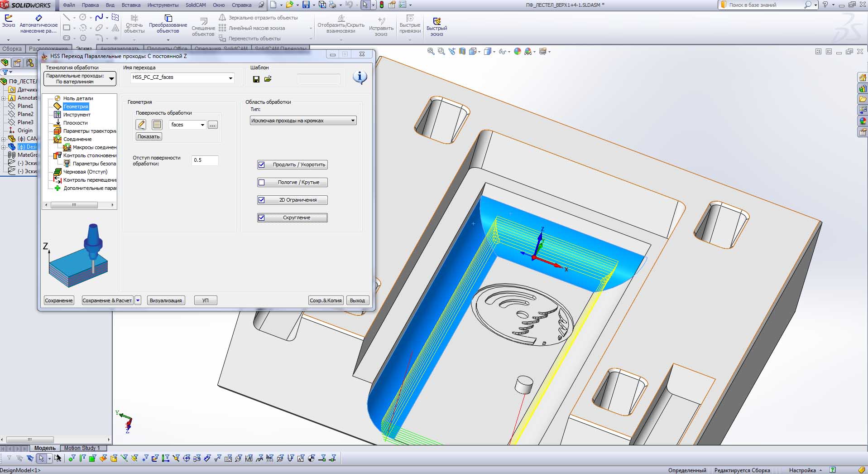Click the ellipsis button next to faces
The image size is (868, 474).
click(213, 125)
